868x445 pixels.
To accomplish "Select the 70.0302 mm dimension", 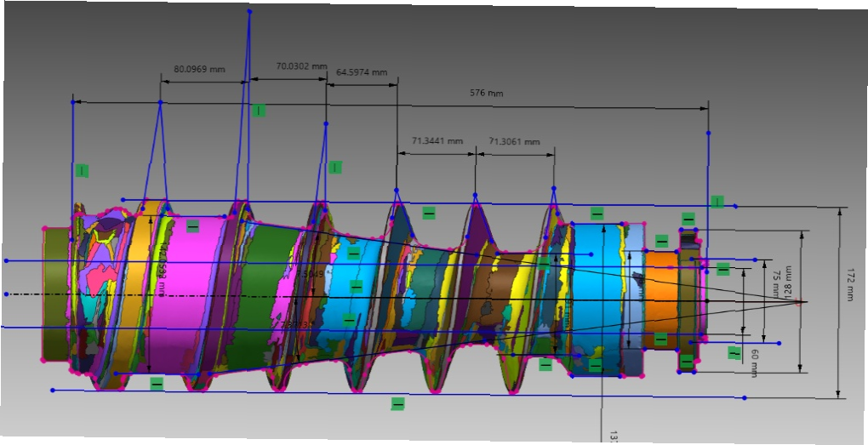I will (302, 66).
